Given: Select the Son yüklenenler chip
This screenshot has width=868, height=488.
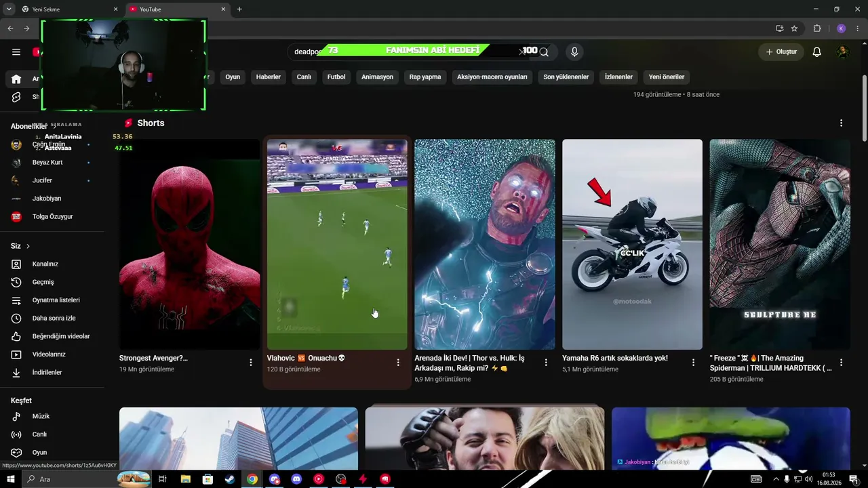Looking at the screenshot, I should pos(566,77).
